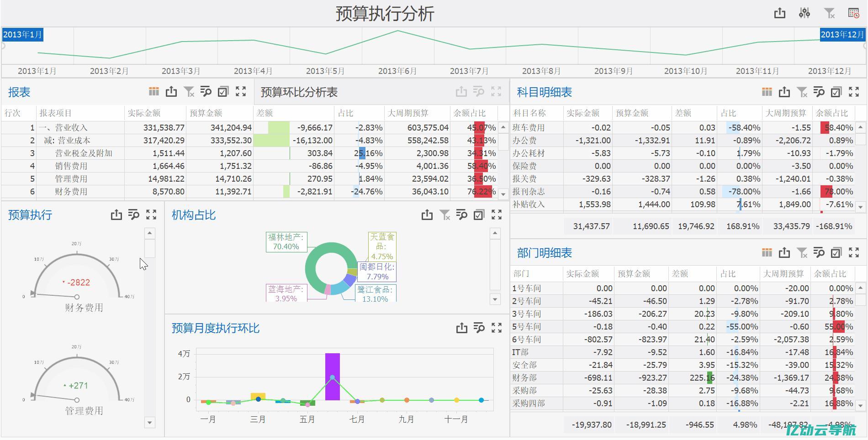Maximize the 预算环比分析表 panel
The image size is (868, 440).
pos(496,92)
